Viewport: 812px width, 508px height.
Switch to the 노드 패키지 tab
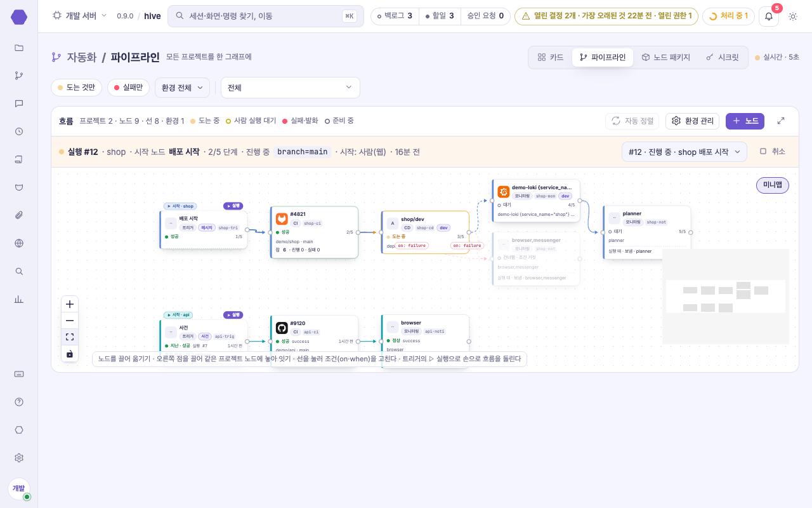click(x=665, y=57)
